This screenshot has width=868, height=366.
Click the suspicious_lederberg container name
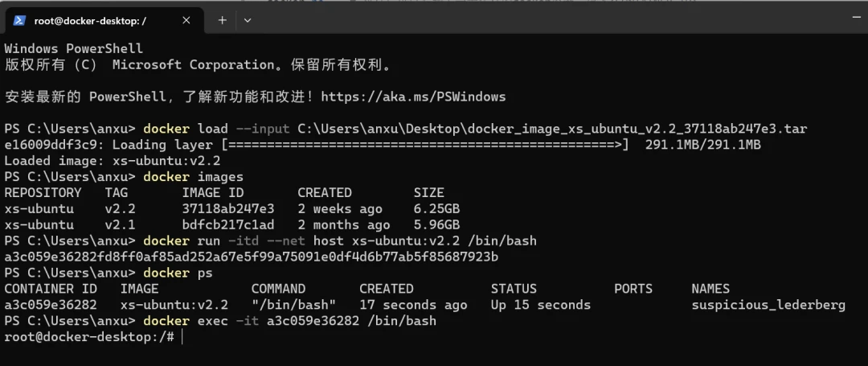pyautogui.click(x=768, y=305)
